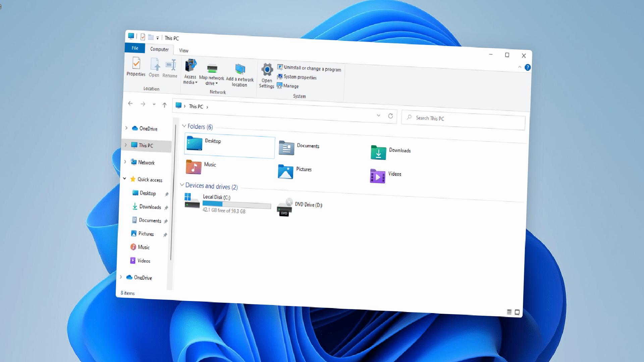Screen dimensions: 644x362
Task: Click Uninstall or change a program
Action: pyautogui.click(x=309, y=68)
